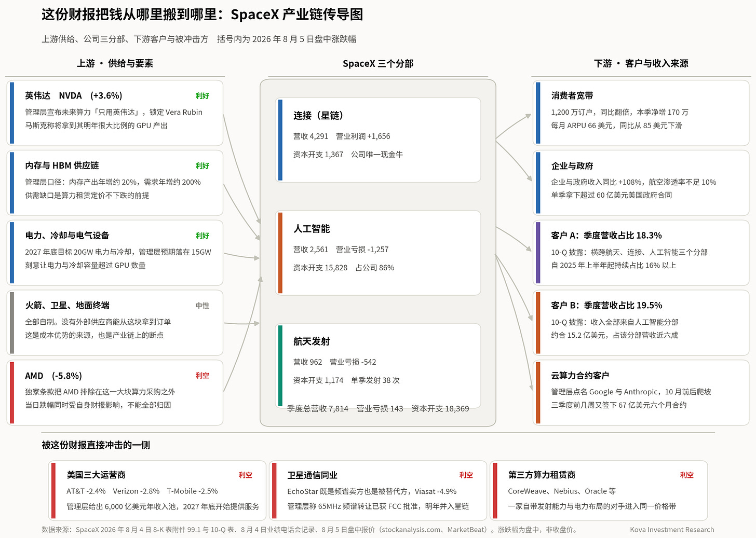Select the line naming Google 与 Anthropic
Image resolution: width=756 pixels, height=538 pixels.
(x=631, y=392)
